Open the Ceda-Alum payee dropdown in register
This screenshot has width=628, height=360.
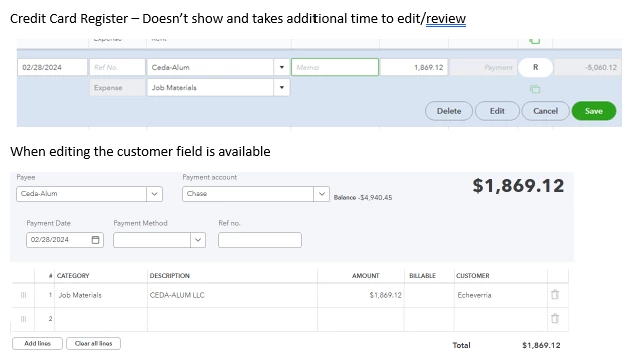(x=282, y=67)
